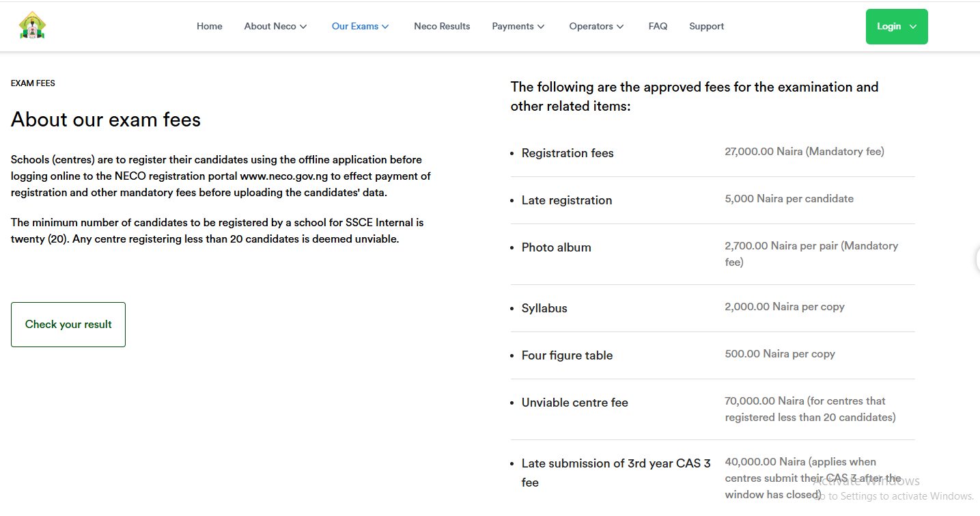Click the Syllabus fee row
Image resolution: width=980 pixels, height=516 pixels.
544,308
